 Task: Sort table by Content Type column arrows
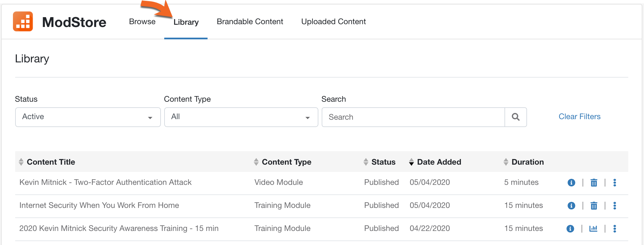point(256,162)
